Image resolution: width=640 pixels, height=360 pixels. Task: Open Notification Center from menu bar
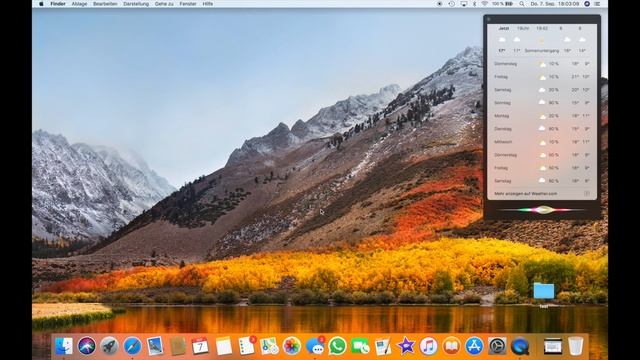coord(598,4)
